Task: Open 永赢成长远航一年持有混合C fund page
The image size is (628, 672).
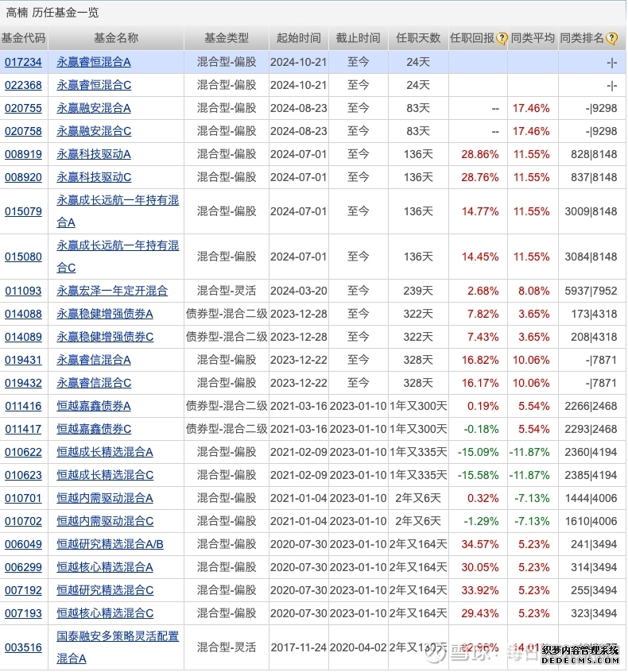Action: tap(118, 257)
